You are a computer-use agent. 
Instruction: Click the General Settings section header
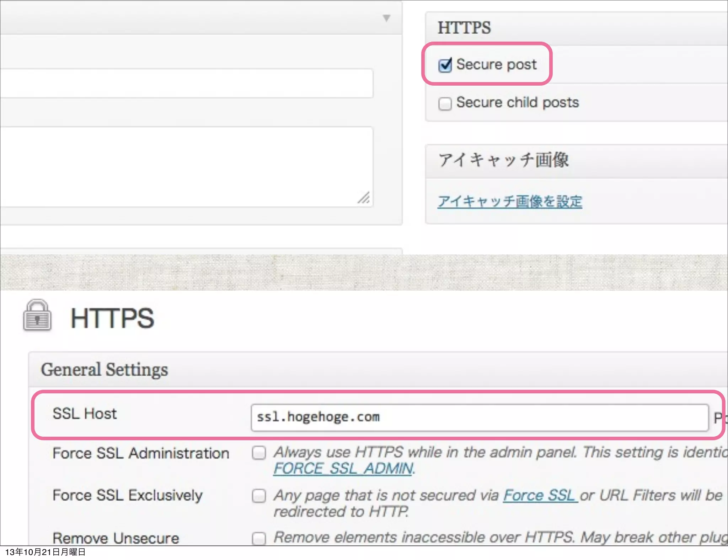click(104, 370)
